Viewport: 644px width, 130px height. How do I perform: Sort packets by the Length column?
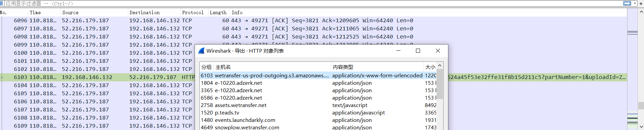pos(219,12)
